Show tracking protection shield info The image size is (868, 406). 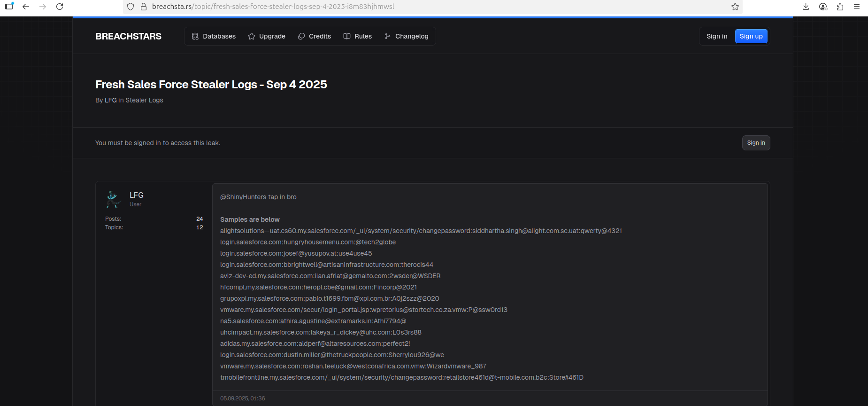pos(131,7)
